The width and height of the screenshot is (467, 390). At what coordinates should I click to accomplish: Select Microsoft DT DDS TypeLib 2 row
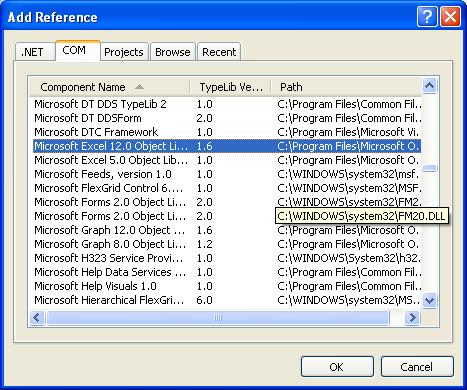(227, 104)
